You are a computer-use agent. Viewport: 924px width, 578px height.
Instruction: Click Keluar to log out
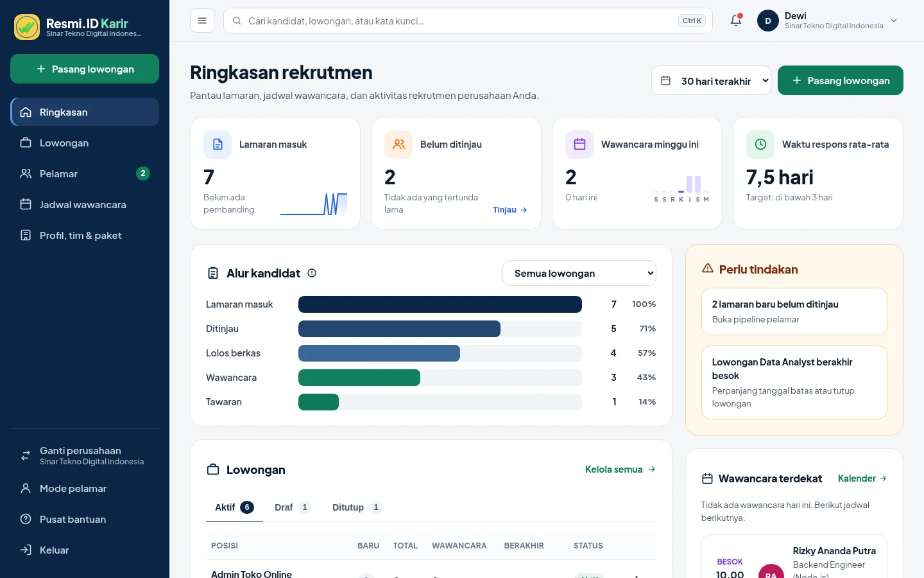[85, 550]
